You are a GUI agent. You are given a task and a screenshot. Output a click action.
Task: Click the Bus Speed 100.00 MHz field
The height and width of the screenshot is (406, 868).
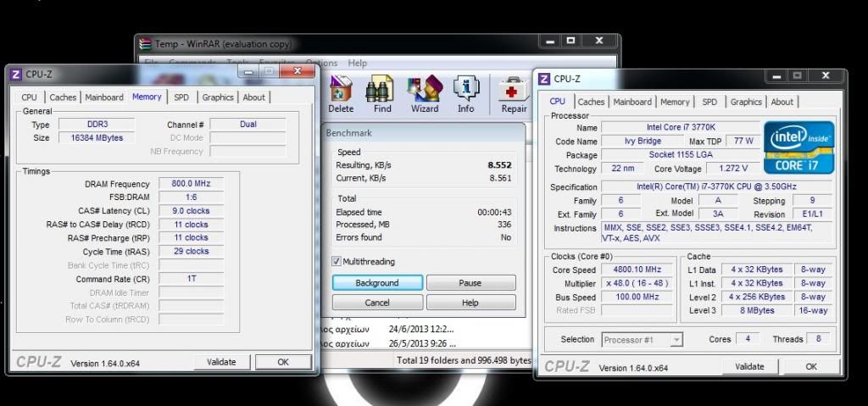point(637,297)
